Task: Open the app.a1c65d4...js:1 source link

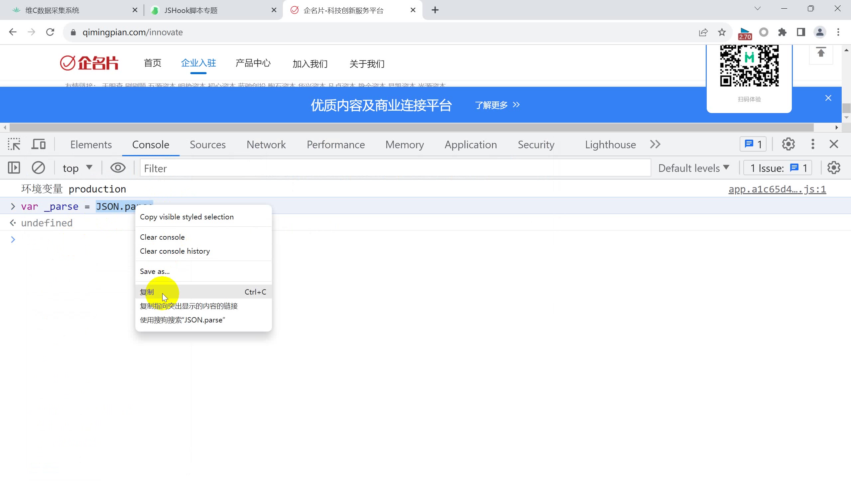Action: click(x=777, y=189)
